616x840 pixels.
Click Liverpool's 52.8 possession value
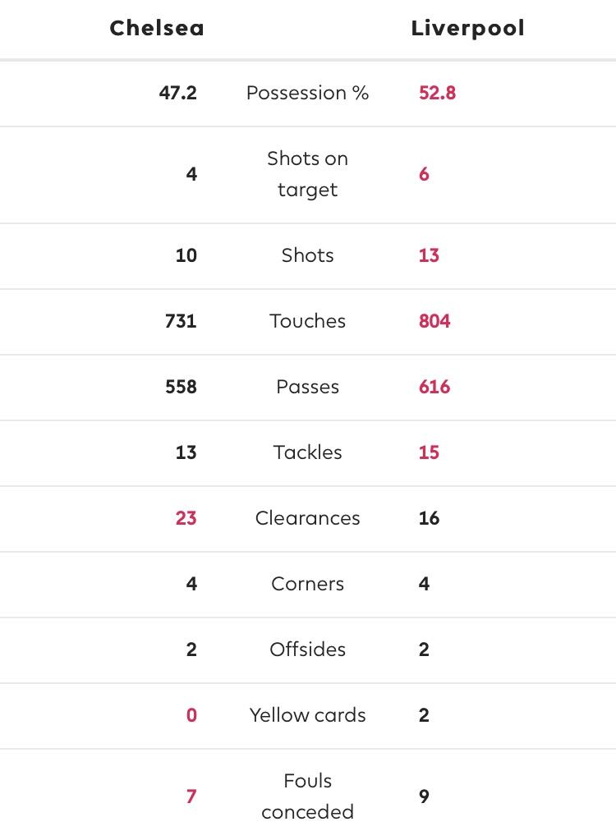pyautogui.click(x=437, y=93)
